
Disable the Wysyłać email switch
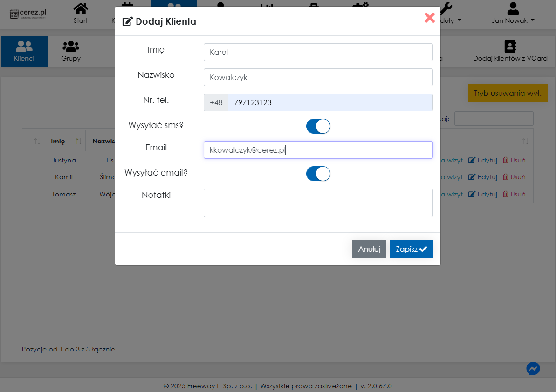tap(318, 174)
